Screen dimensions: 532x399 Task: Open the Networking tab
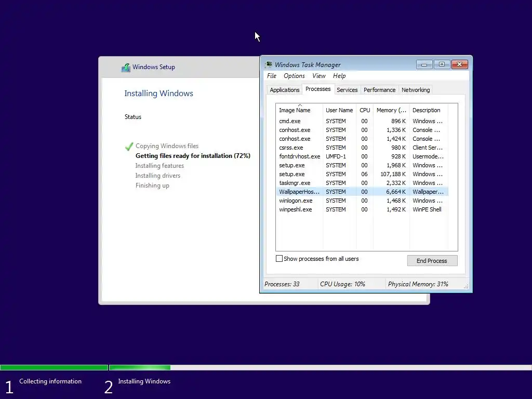pos(416,90)
